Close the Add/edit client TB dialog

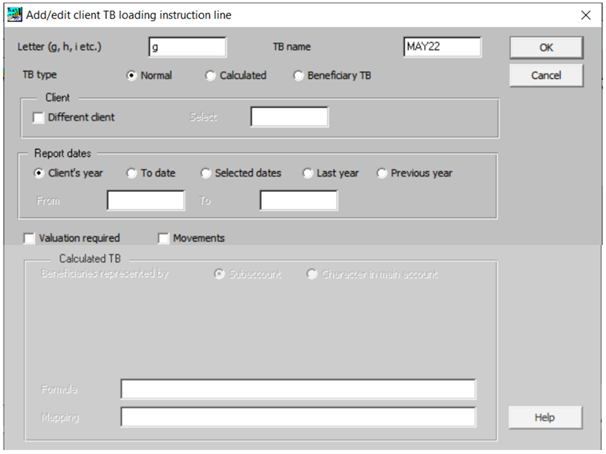(x=586, y=15)
